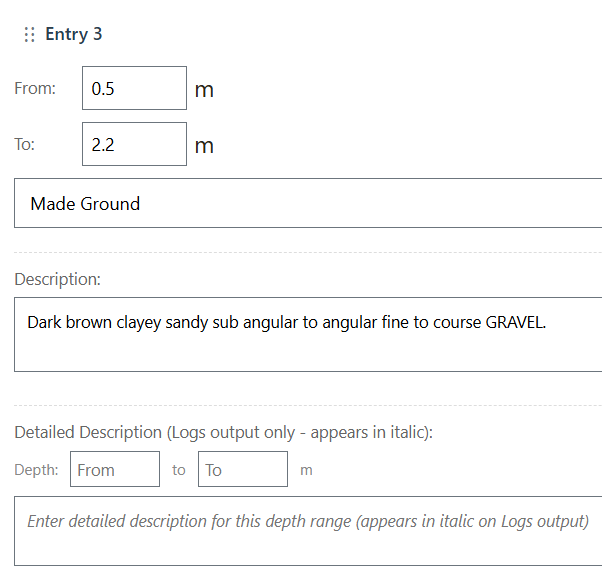Click the "From:" label above "To:"
This screenshot has width=602, height=587.
tap(35, 88)
